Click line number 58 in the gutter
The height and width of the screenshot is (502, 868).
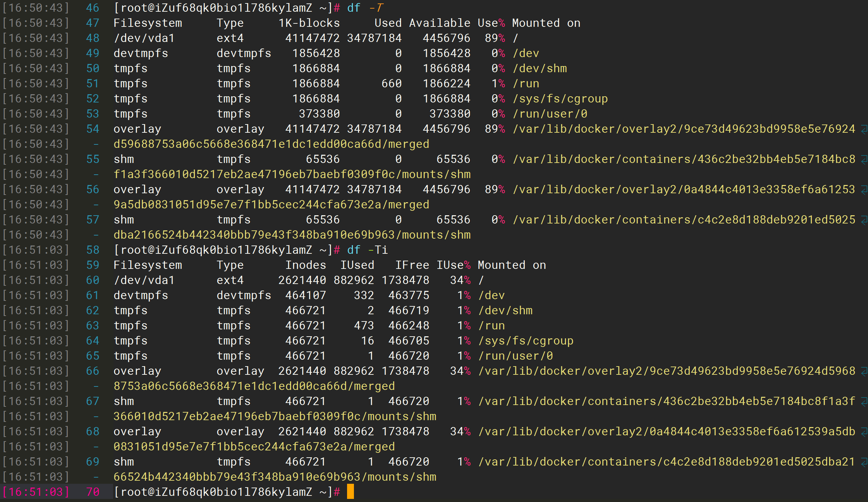pos(93,250)
